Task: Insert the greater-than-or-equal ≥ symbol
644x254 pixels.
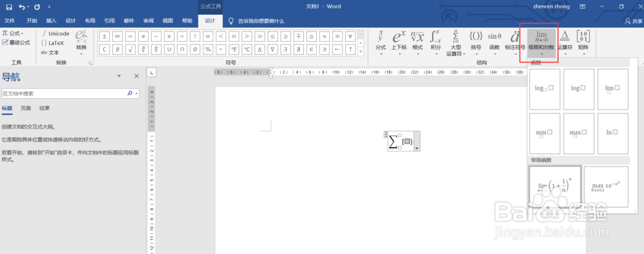Action: [286, 36]
